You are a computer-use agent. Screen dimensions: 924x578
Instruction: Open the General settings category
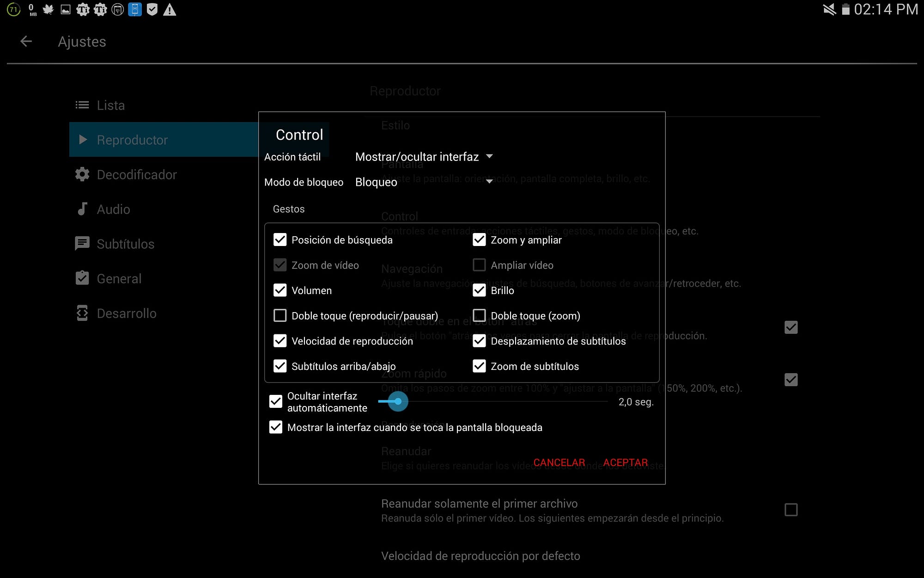coord(164,278)
